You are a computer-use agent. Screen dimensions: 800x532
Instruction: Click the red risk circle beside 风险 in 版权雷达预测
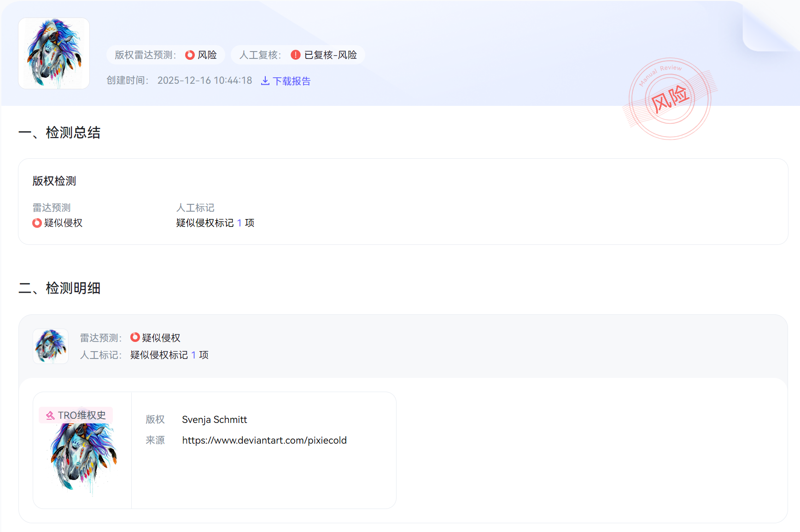[190, 55]
